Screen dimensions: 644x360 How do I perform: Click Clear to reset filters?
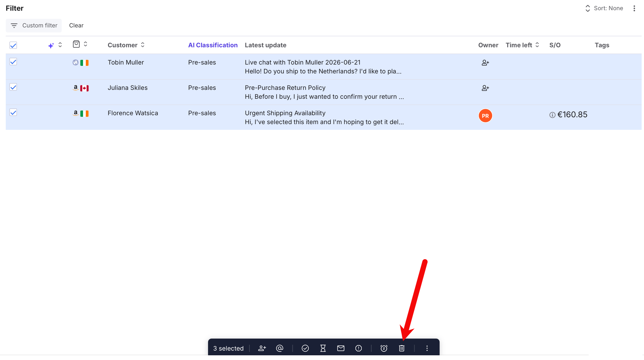click(x=76, y=26)
